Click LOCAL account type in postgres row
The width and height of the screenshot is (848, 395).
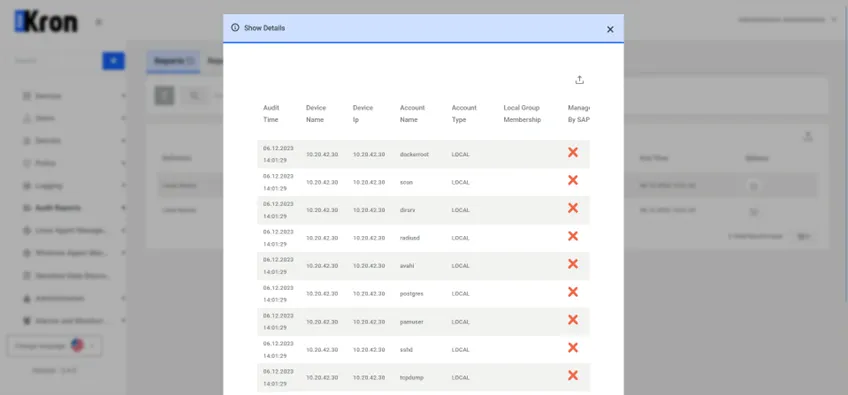click(x=460, y=294)
